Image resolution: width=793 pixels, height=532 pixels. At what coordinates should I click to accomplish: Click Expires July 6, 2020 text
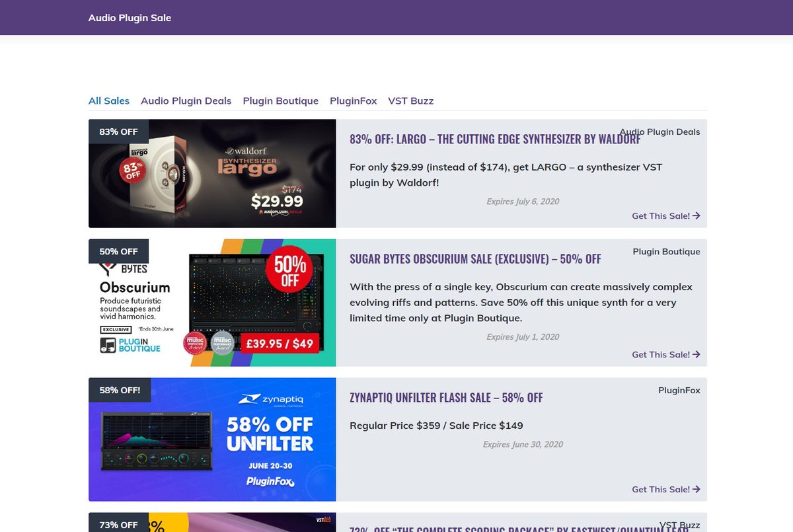tap(523, 202)
